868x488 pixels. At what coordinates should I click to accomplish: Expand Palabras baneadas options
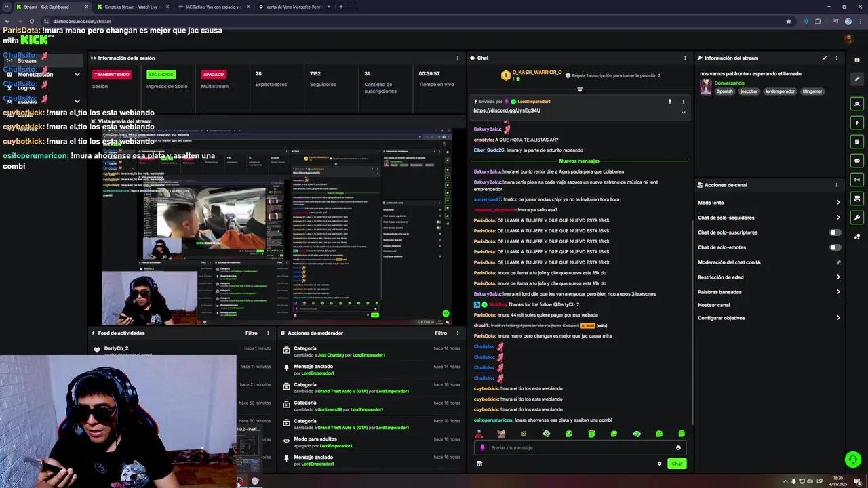pos(838,292)
